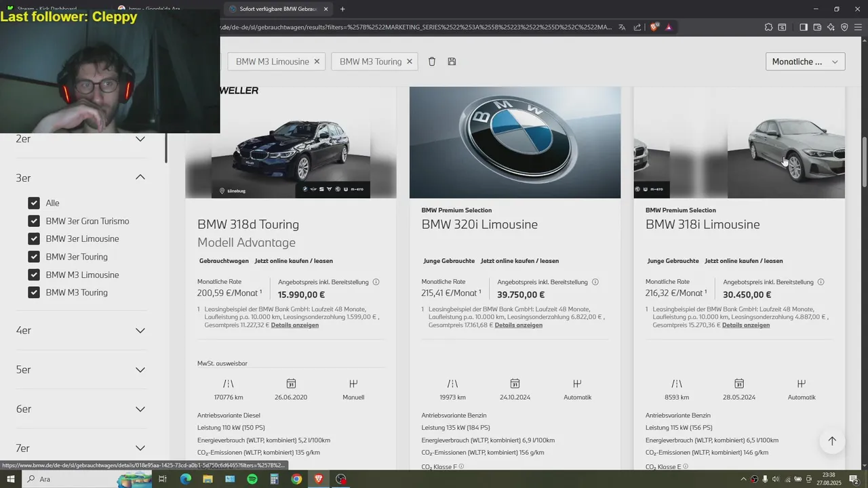
Task: Open the Brave VPN shield icon
Action: (x=844, y=27)
